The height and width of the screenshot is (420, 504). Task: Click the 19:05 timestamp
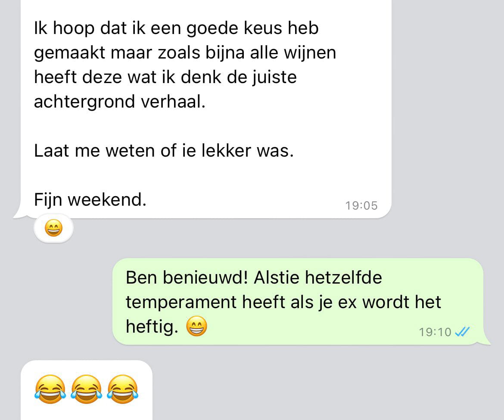[x=361, y=206]
